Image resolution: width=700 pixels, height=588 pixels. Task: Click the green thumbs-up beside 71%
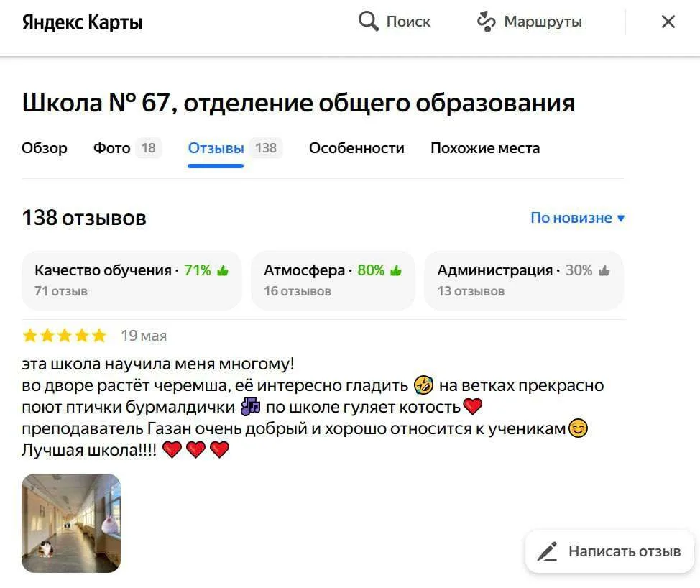pos(223,270)
